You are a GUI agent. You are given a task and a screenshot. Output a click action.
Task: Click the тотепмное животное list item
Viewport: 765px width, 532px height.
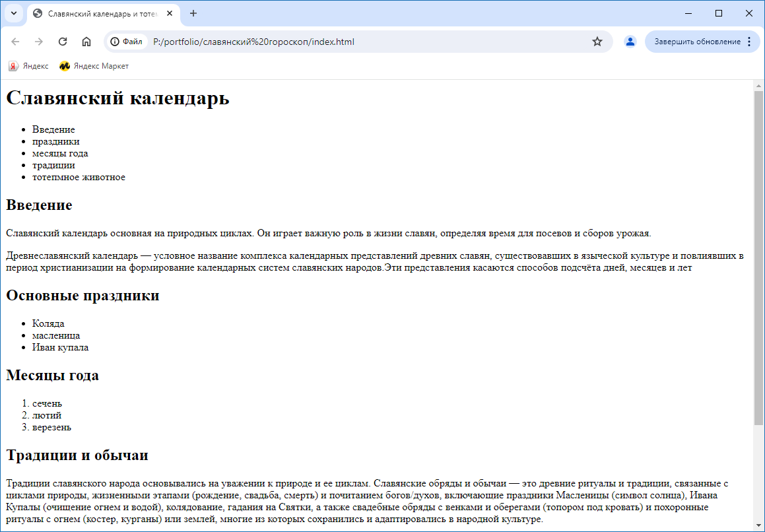click(x=79, y=177)
